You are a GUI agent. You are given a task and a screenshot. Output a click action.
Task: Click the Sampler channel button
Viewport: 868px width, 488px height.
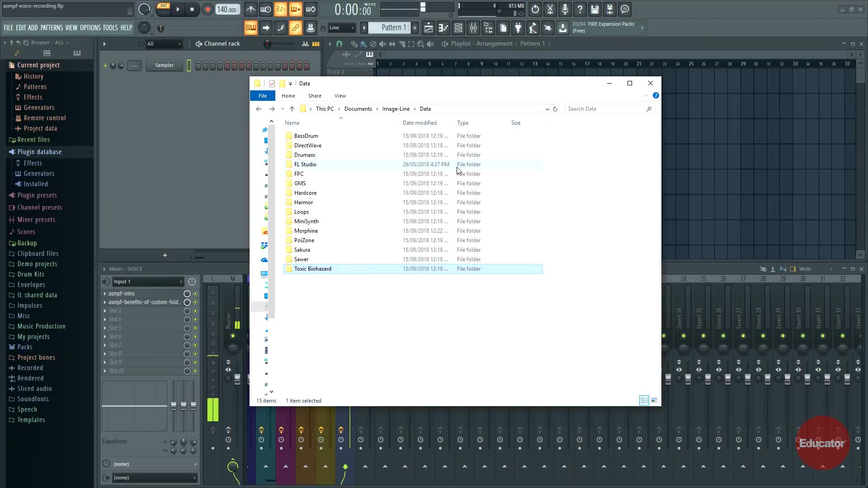(x=164, y=66)
